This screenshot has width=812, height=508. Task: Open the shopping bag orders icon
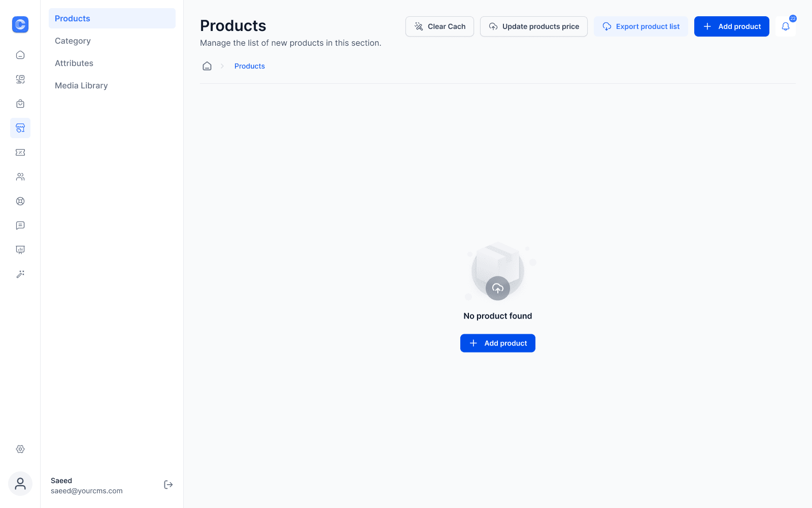[20, 104]
